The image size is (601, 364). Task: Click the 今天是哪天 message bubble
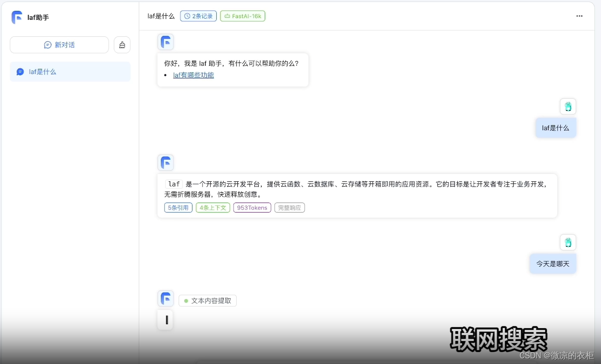point(553,263)
